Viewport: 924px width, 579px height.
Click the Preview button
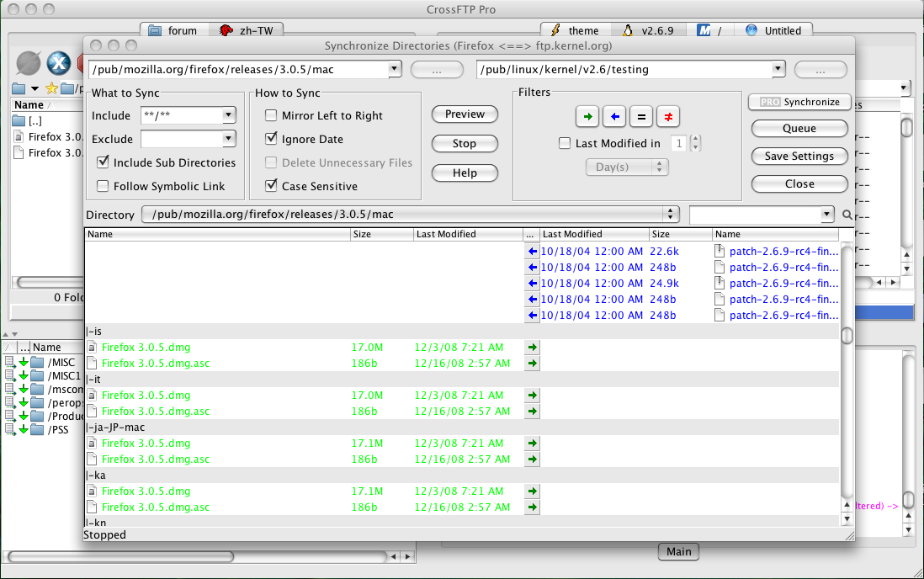click(x=465, y=114)
